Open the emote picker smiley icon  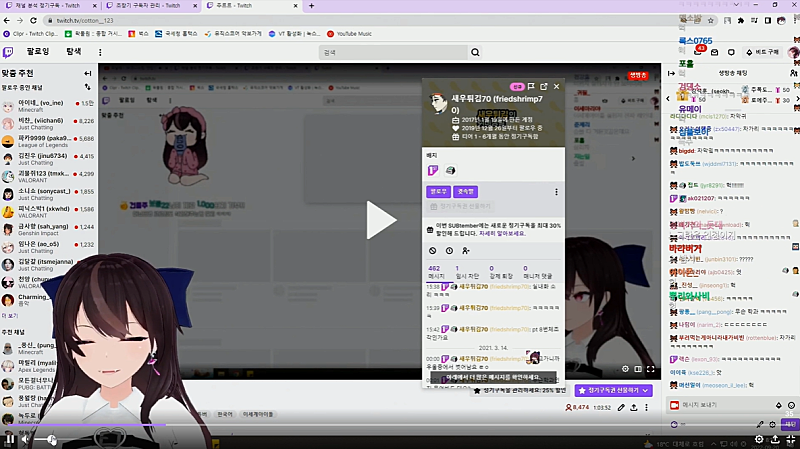click(x=791, y=405)
